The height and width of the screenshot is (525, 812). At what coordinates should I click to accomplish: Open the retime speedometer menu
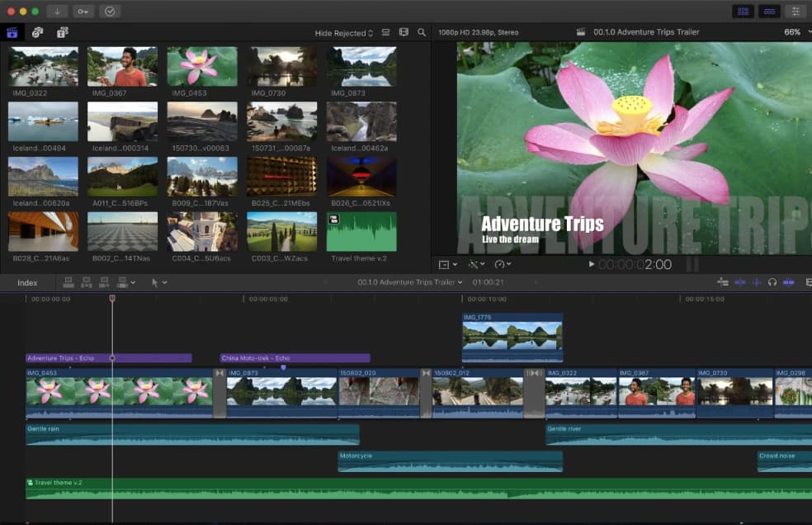point(502,264)
